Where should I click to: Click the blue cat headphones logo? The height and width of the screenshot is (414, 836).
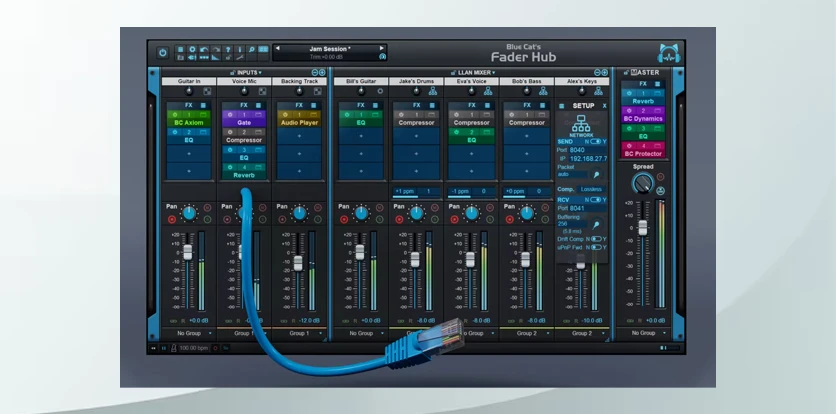coord(669,53)
